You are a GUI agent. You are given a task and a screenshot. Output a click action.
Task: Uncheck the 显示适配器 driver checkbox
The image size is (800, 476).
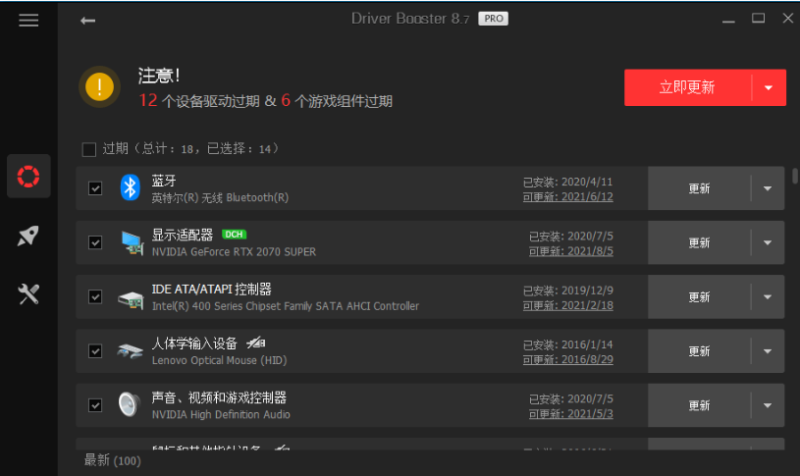tap(95, 242)
